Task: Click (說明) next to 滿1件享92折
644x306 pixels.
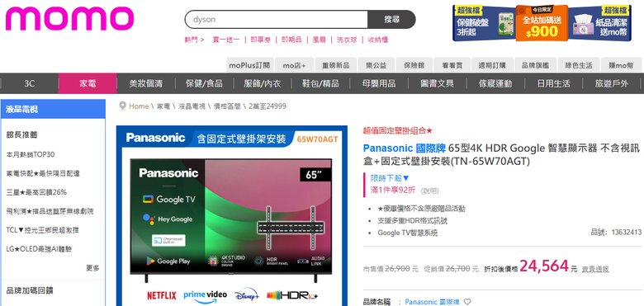Action: point(430,191)
